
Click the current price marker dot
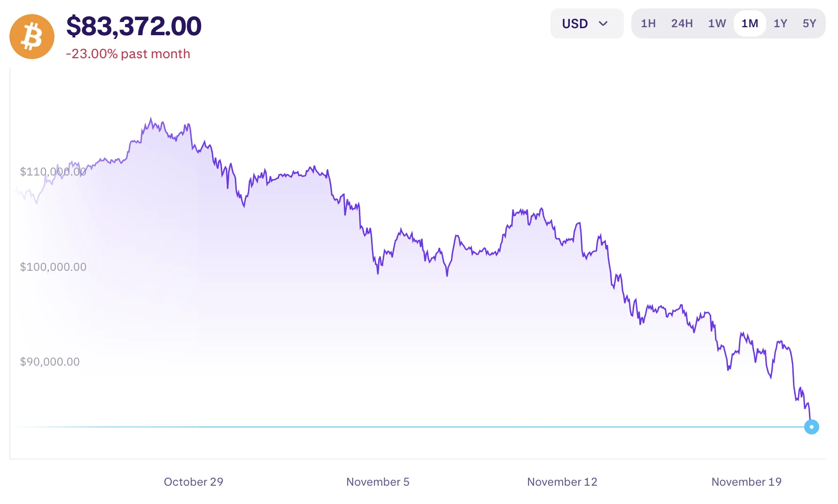[x=811, y=427]
